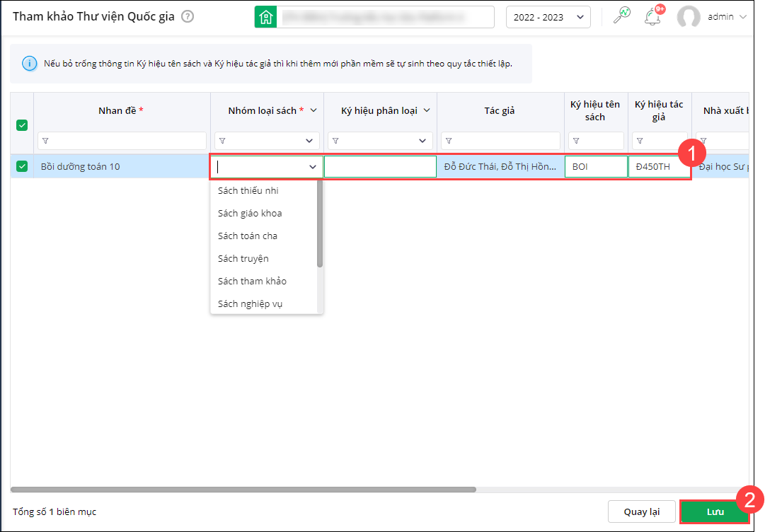Select Sách thiếu nhi from list
The image size is (765, 532).
248,190
